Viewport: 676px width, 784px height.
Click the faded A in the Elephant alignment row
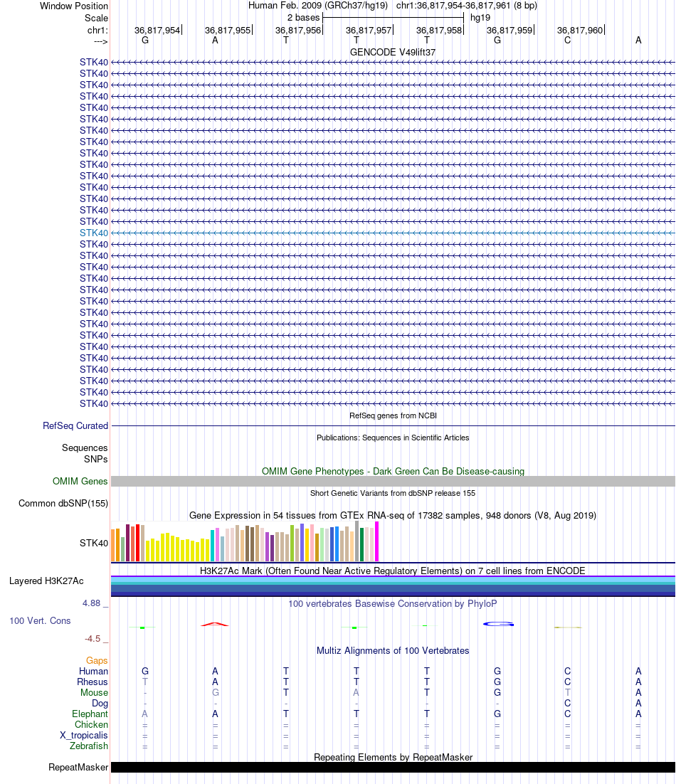click(145, 714)
